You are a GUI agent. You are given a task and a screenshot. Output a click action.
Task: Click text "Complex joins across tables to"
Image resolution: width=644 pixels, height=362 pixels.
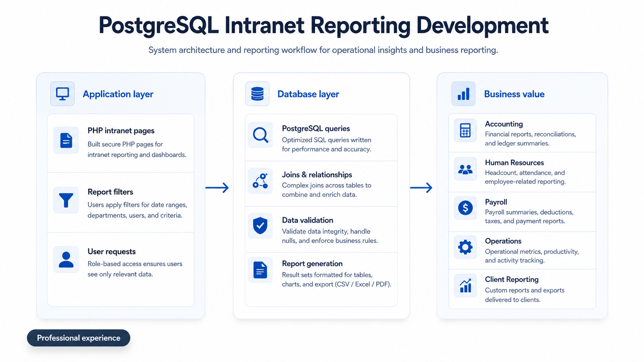[x=327, y=185]
